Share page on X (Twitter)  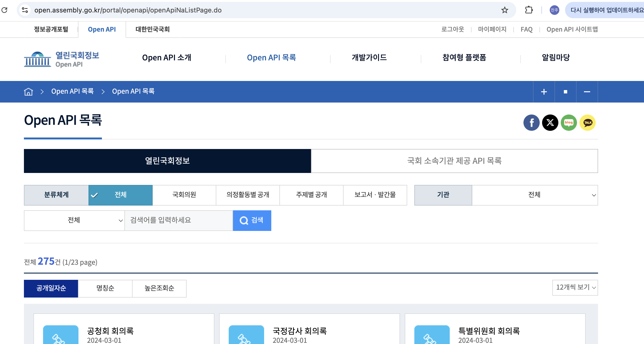click(x=550, y=123)
